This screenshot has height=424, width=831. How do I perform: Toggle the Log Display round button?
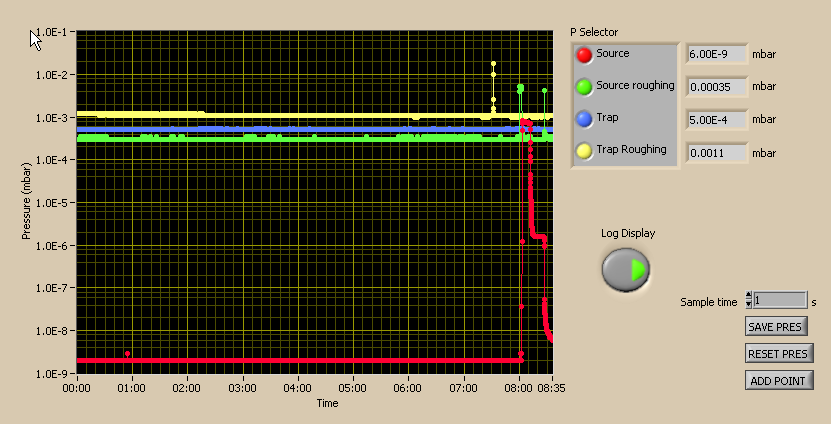point(626,270)
